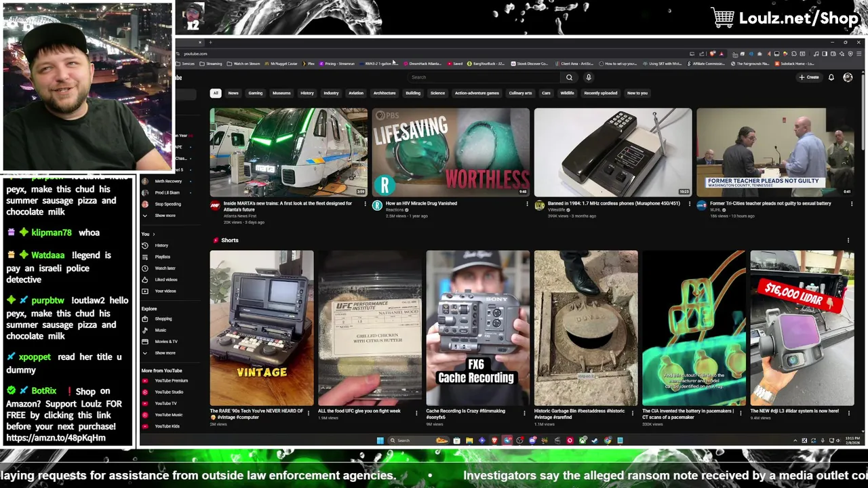Image resolution: width=868 pixels, height=488 pixels.
Task: Open the Meth Recovery channel subscription
Action: pyautogui.click(x=167, y=182)
